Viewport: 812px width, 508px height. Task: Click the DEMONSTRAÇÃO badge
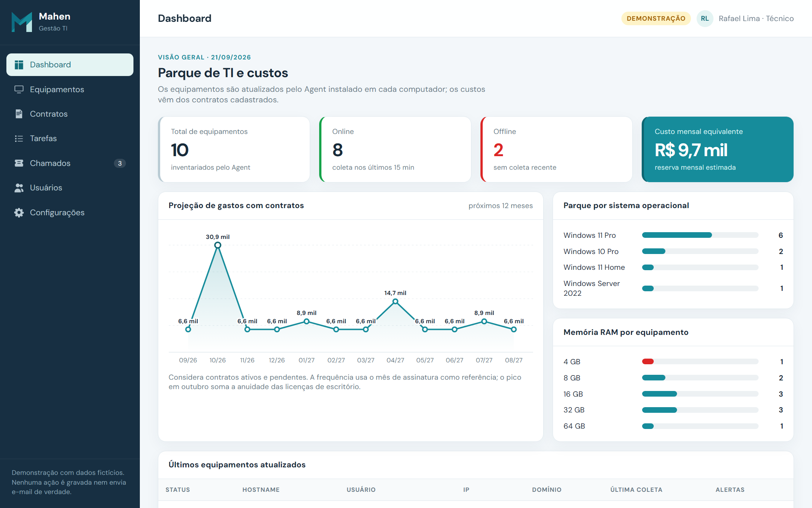(x=656, y=18)
